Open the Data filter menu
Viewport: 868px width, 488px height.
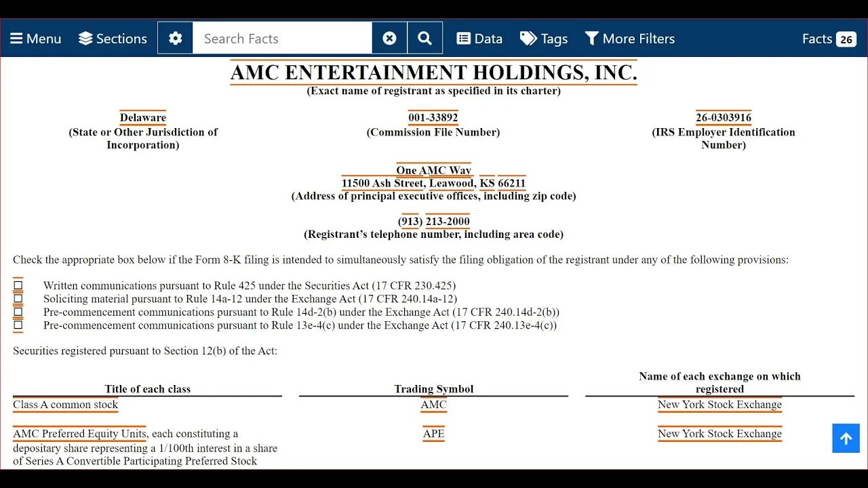(x=479, y=39)
